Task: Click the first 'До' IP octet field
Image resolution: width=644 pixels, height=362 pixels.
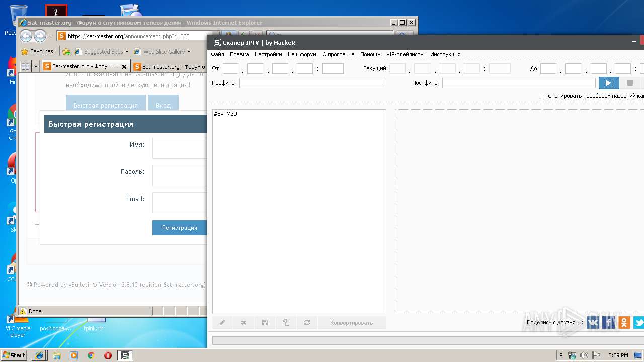Action: (x=548, y=69)
